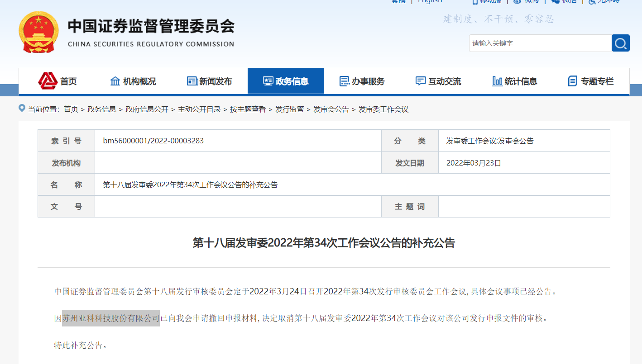Screen dimensions: 642x364
Task: Click the red CSRC icon beside 首页
Action: (48, 81)
